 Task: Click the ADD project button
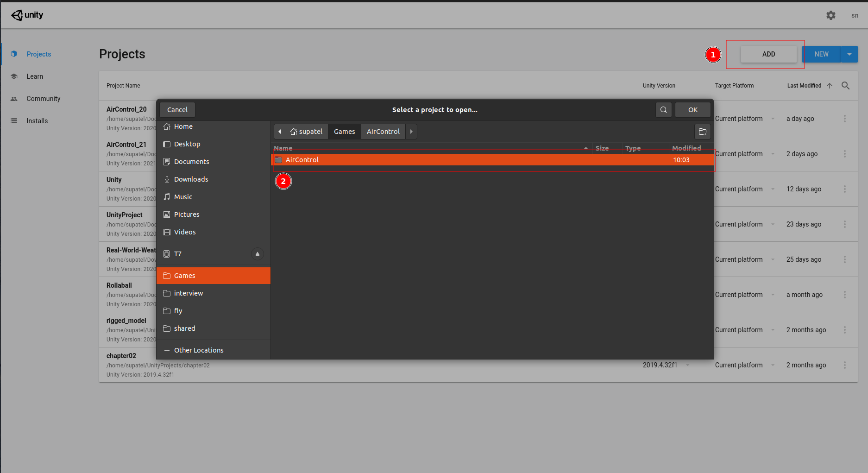768,54
